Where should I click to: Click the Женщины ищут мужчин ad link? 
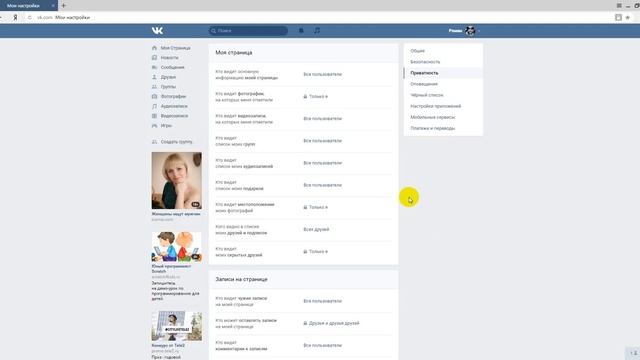tap(176, 214)
